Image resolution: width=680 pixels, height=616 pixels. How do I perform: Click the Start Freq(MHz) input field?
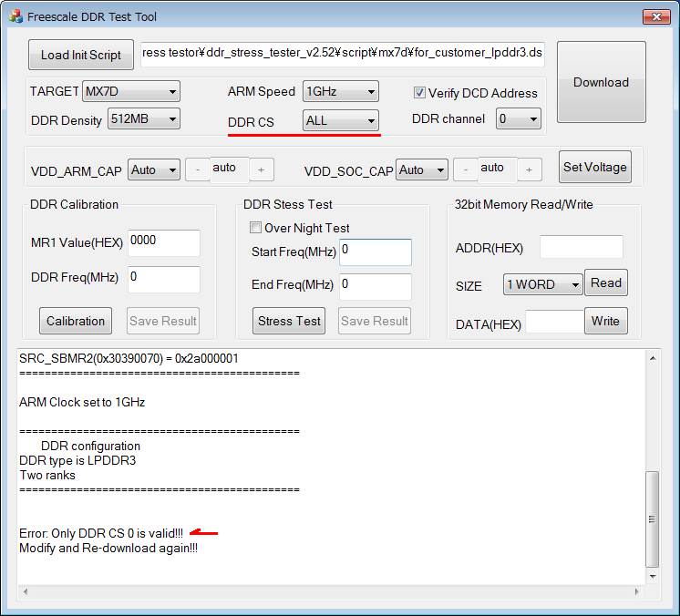[x=376, y=252]
